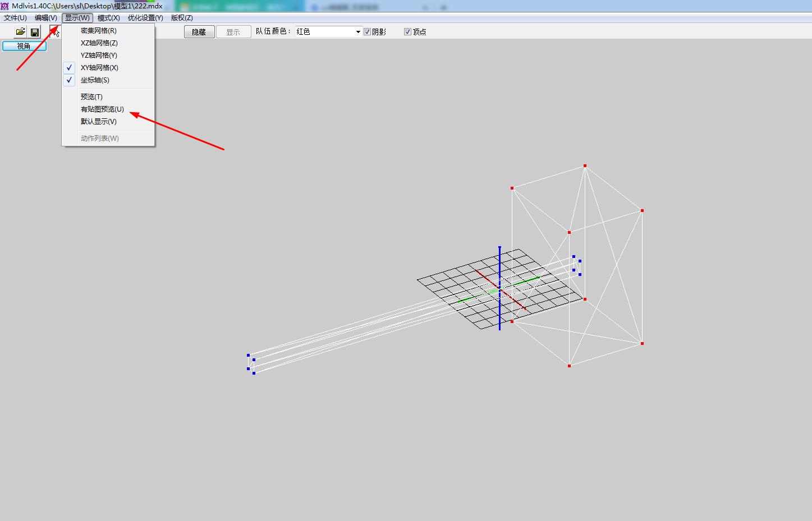Collapse the open 显示(W) menu
Image resolution: width=812 pixels, height=521 pixels.
pyautogui.click(x=77, y=18)
